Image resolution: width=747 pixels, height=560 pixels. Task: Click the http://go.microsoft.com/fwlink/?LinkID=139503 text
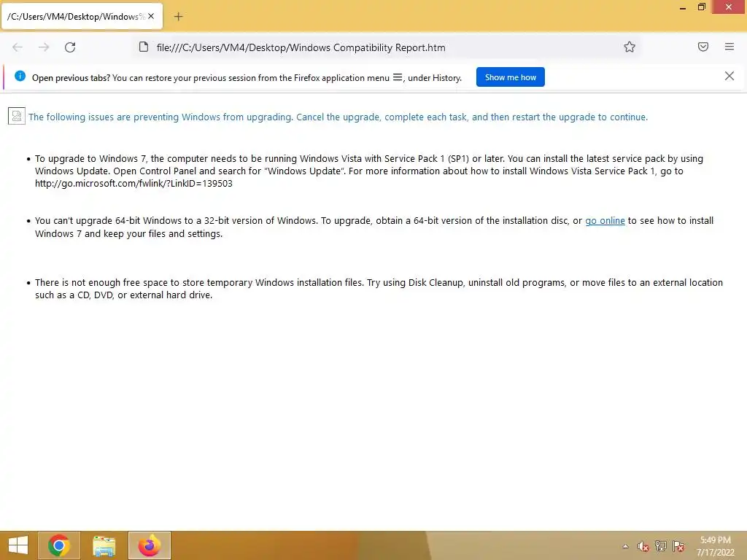134,183
